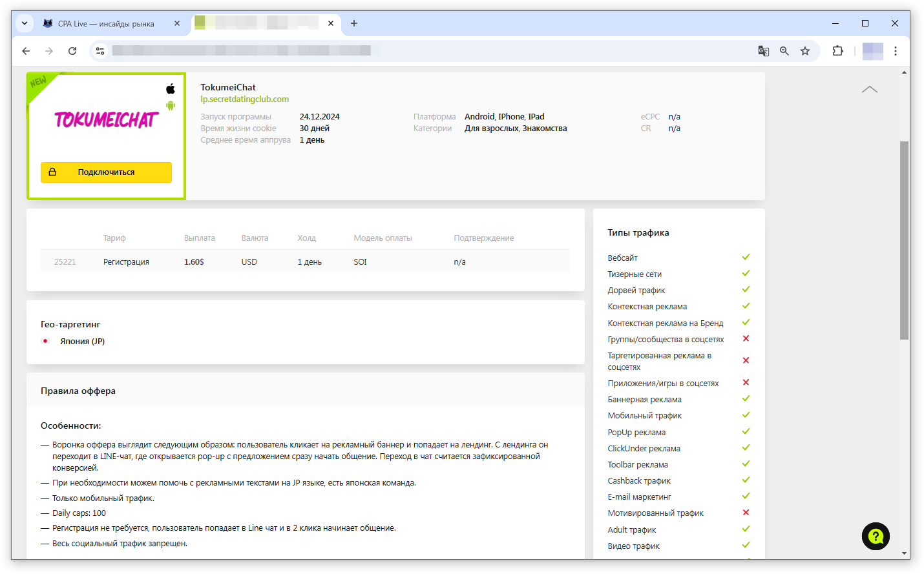Open the Chrome three-dot menu
924x574 pixels.
click(x=895, y=51)
